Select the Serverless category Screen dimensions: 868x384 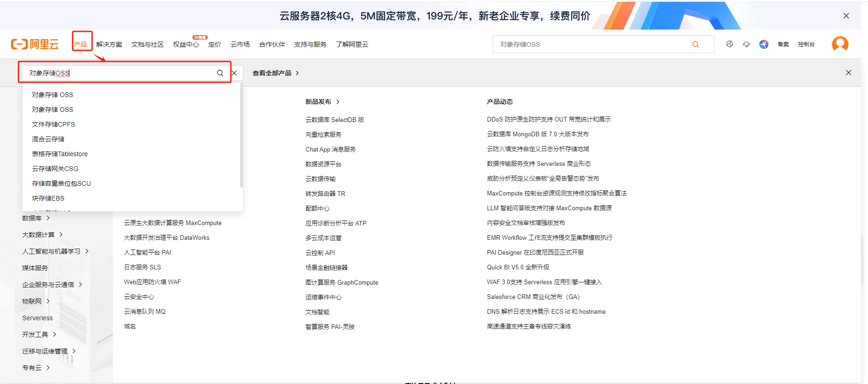point(37,318)
